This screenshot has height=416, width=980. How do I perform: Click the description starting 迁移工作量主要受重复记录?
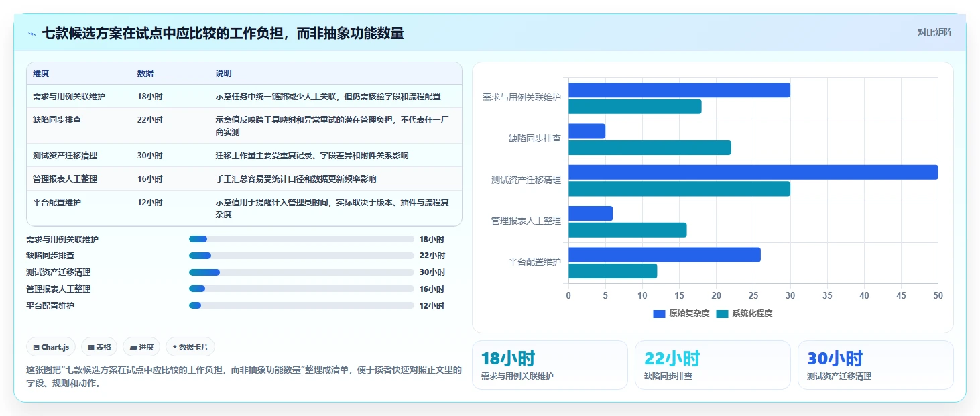click(312, 155)
